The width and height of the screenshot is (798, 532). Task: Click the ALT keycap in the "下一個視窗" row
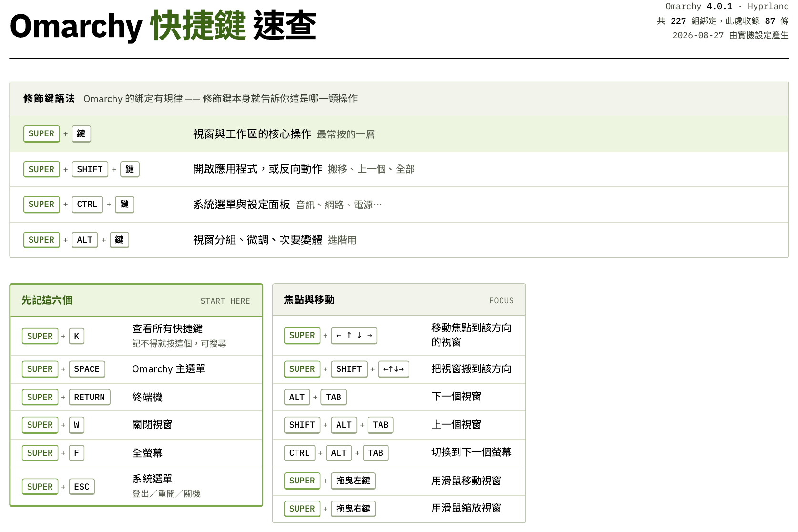(x=297, y=397)
